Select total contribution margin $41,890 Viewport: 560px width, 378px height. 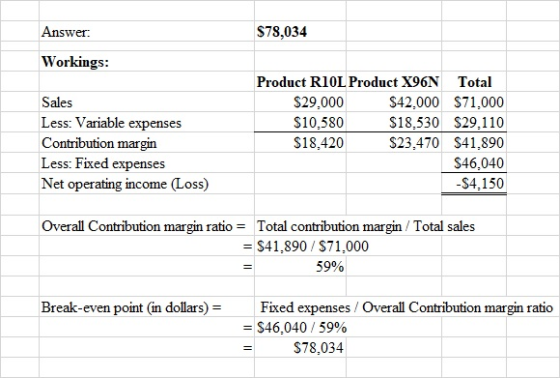[479, 143]
